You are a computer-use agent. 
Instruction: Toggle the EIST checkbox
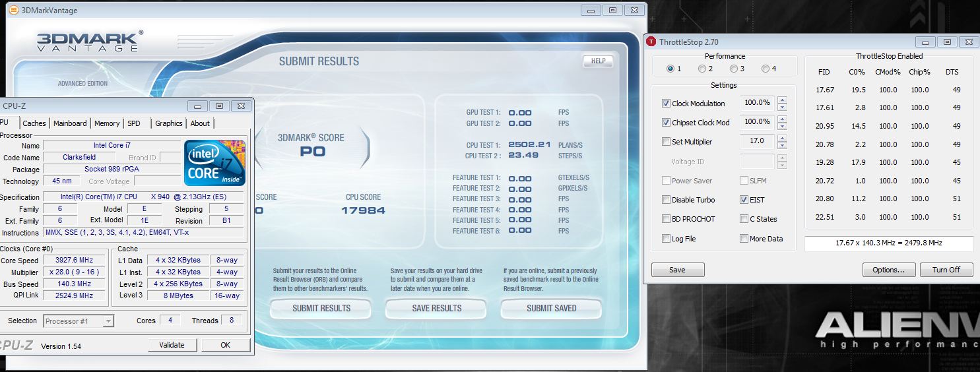744,200
